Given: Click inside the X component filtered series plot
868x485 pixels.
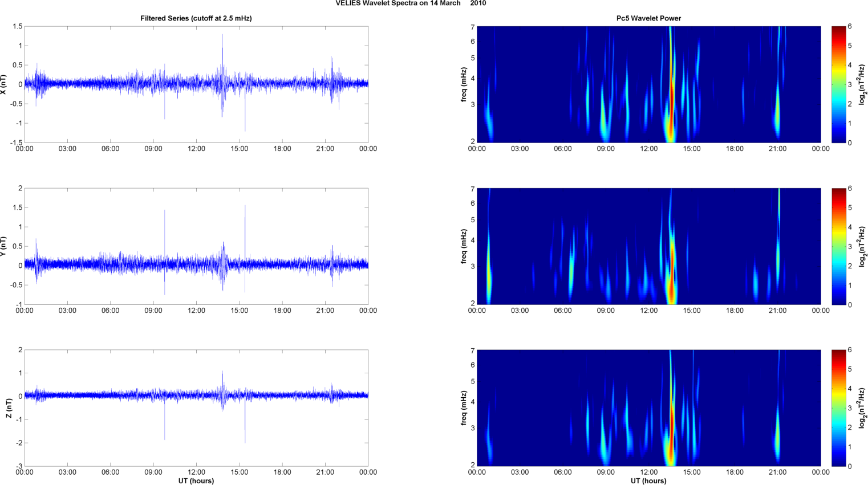Looking at the screenshot, I should (x=196, y=84).
